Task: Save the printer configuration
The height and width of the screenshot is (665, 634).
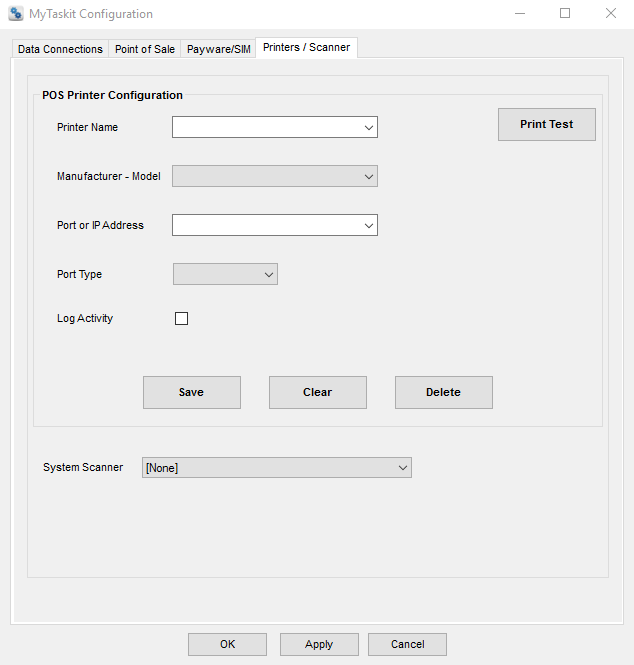Action: coord(191,392)
